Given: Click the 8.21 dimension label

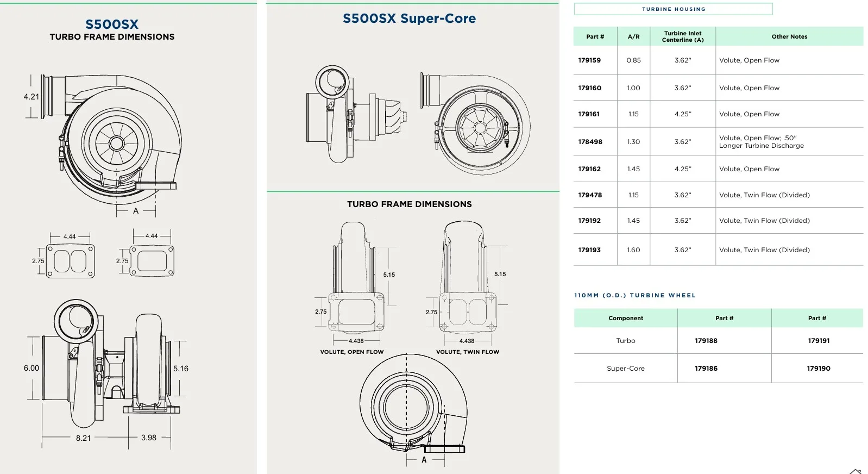Looking at the screenshot, I should pyautogui.click(x=84, y=438).
